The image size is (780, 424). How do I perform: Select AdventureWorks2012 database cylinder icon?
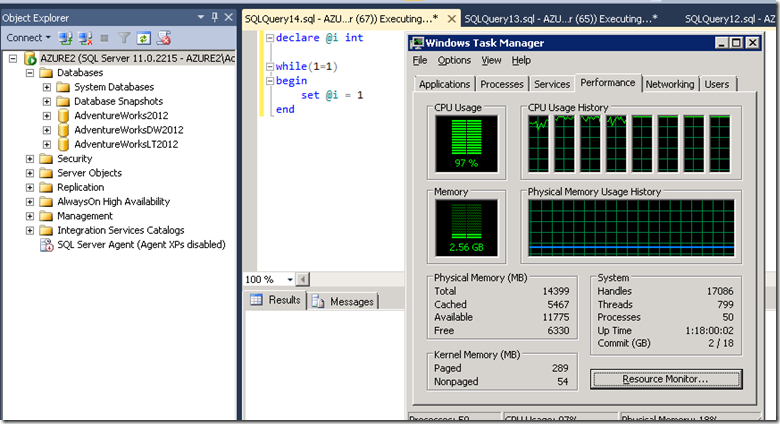click(x=63, y=116)
